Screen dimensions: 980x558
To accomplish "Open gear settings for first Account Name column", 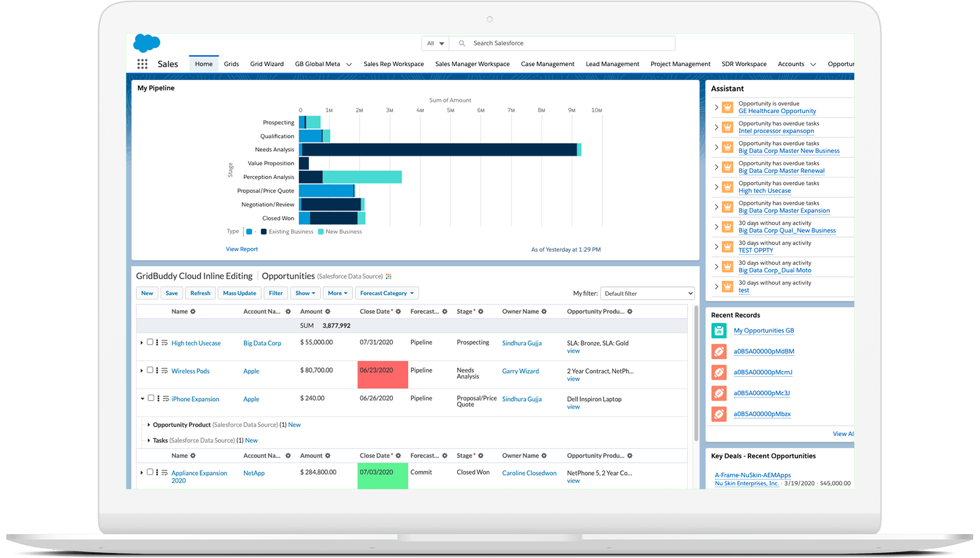I will (288, 311).
